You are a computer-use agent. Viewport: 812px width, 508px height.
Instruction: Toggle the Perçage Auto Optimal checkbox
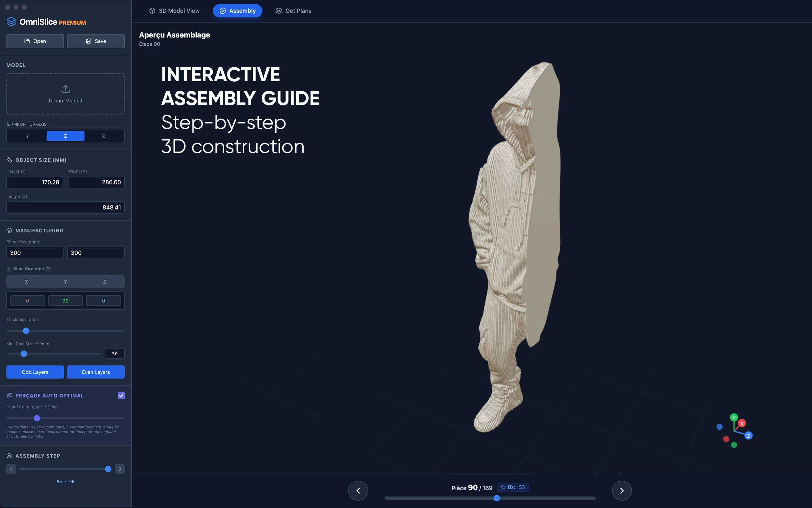point(121,396)
